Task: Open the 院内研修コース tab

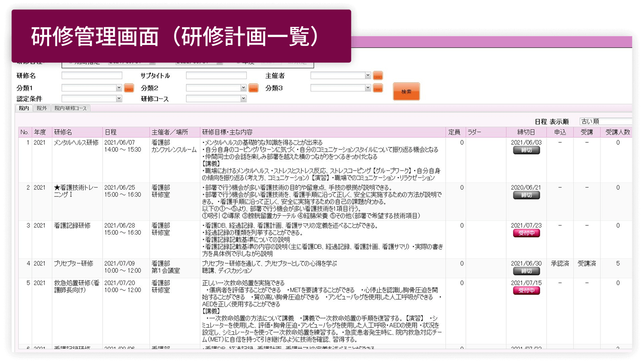Action: 70,108
